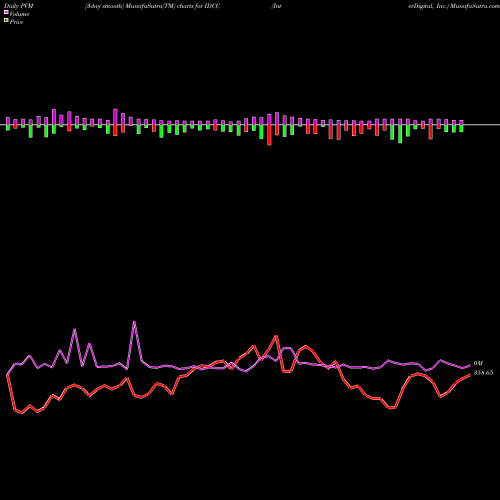Click the Volume legend color swatch
Image resolution: width=500 pixels, height=500 pixels.
(6, 13)
